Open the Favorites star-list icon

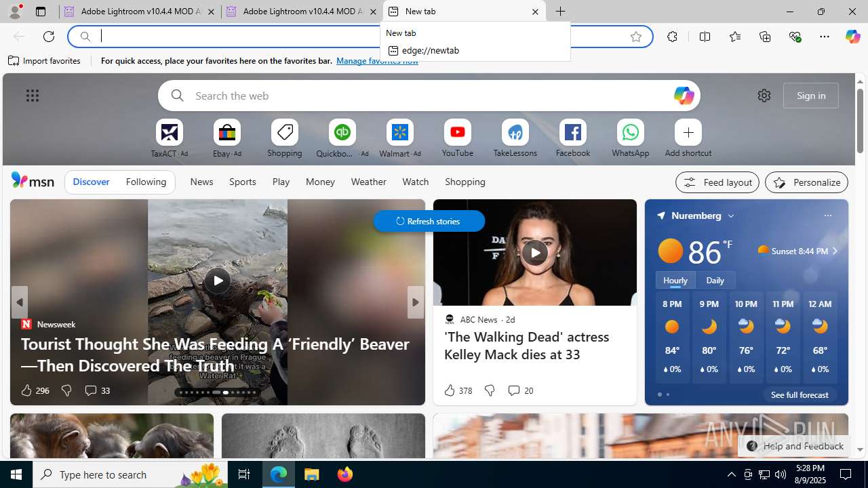tap(735, 37)
